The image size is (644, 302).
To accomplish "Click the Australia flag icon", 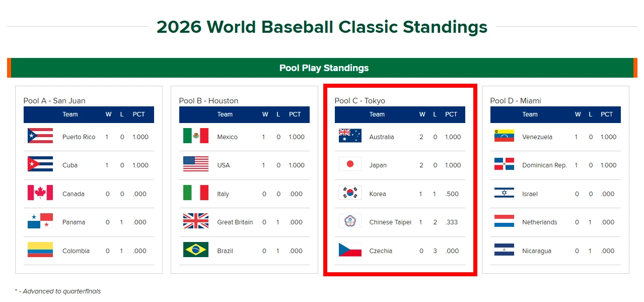I will coord(350,136).
